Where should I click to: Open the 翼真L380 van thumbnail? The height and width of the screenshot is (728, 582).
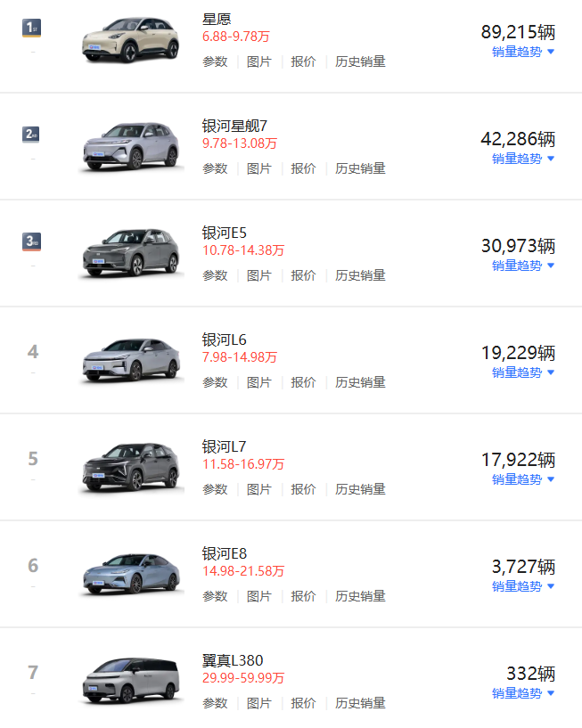click(x=131, y=681)
